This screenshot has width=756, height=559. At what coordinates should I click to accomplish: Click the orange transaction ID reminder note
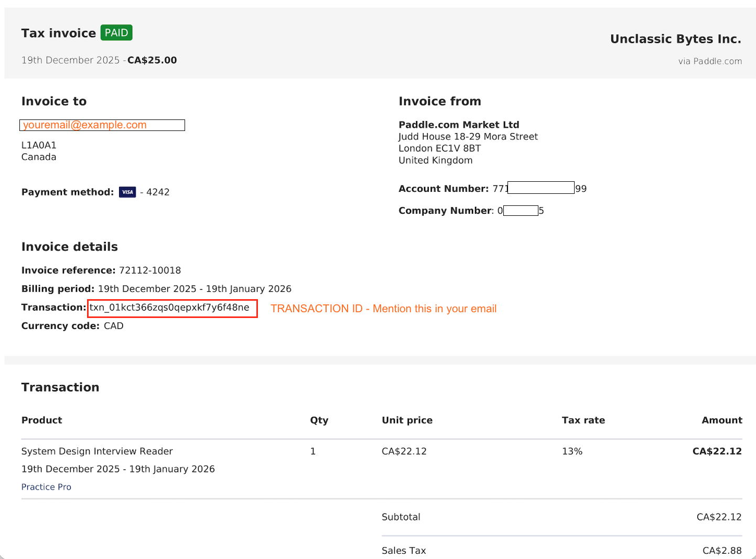tap(383, 309)
